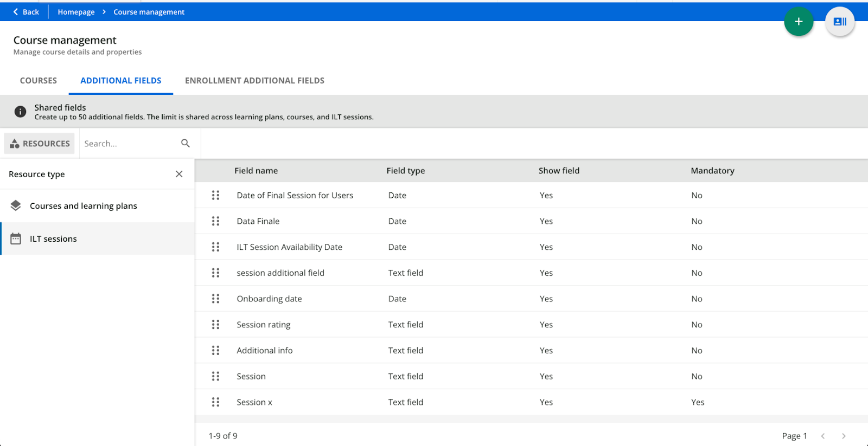Switch to the Courses tab
This screenshot has width=868, height=446.
[x=39, y=81]
